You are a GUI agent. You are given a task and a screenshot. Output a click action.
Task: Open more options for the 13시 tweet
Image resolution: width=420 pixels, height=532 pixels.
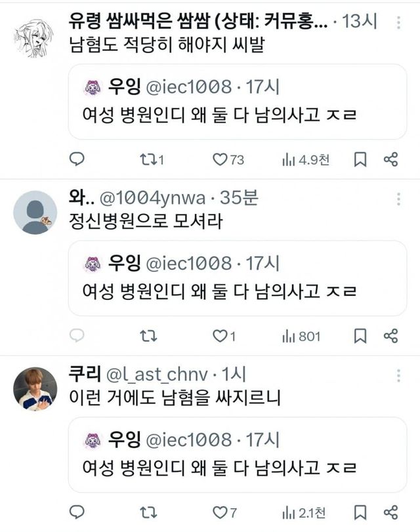(398, 22)
